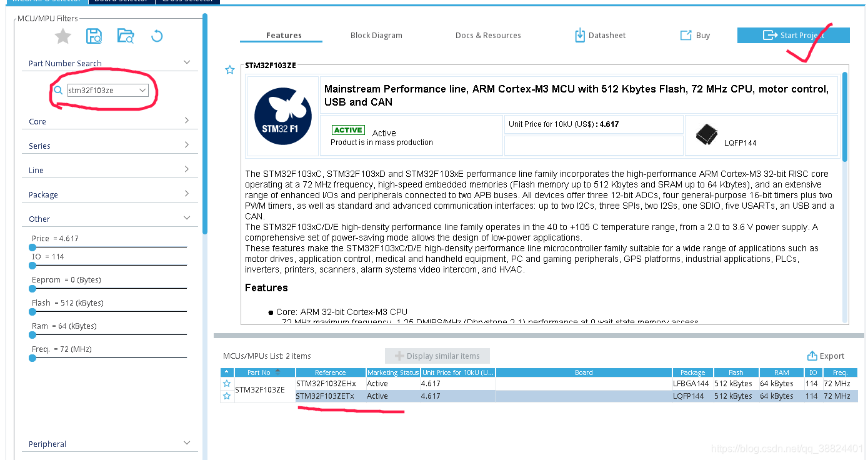The image size is (868, 460).
Task: Sort by Package column header
Action: point(692,372)
